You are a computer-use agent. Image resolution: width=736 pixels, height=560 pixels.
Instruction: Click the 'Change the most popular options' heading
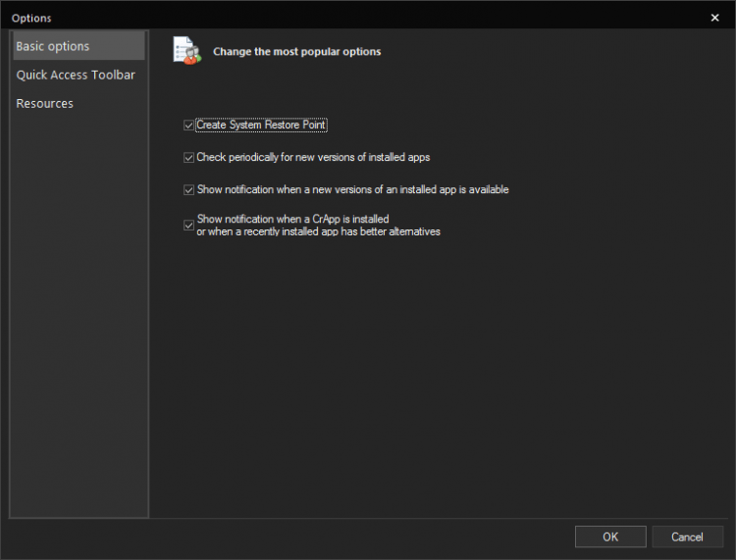tap(296, 51)
